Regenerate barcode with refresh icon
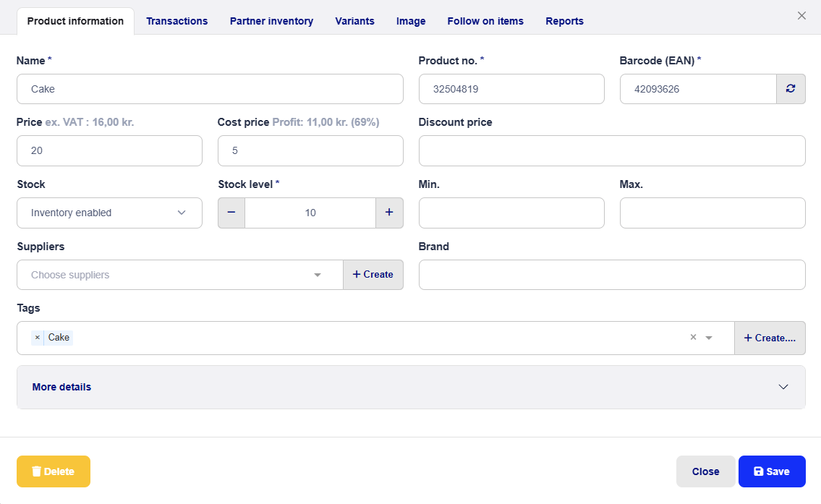 (x=791, y=89)
